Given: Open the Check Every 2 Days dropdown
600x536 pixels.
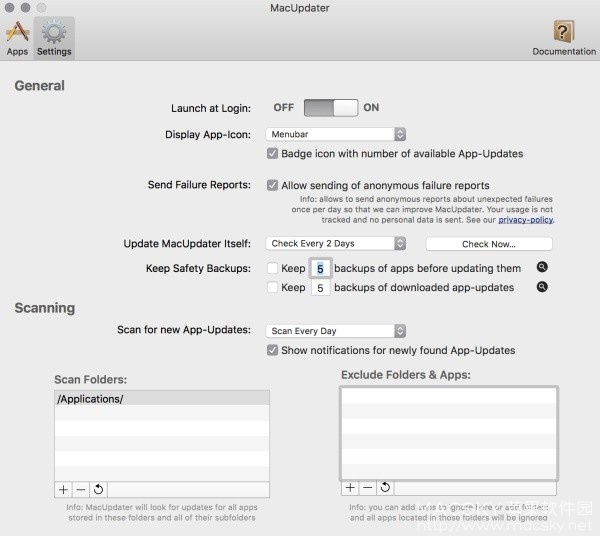Looking at the screenshot, I should point(336,244).
